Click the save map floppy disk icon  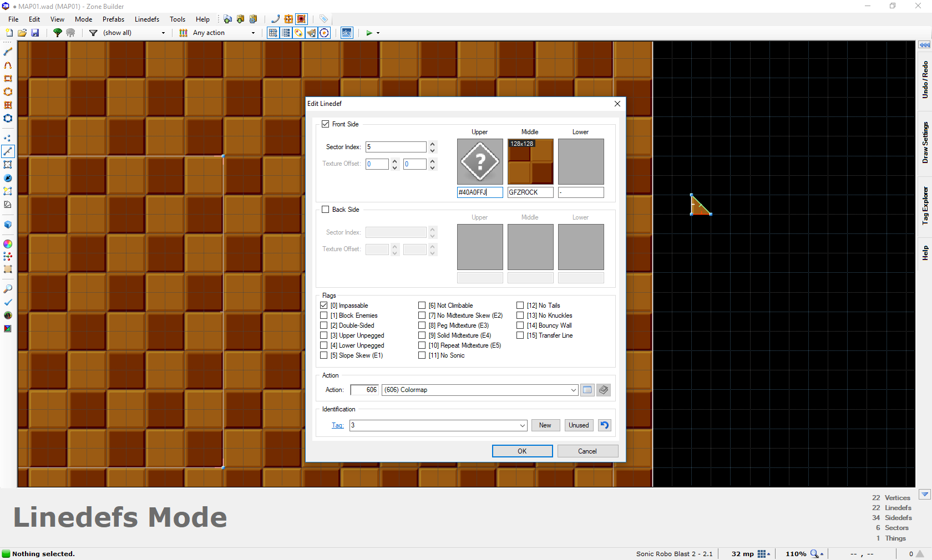pos(35,33)
